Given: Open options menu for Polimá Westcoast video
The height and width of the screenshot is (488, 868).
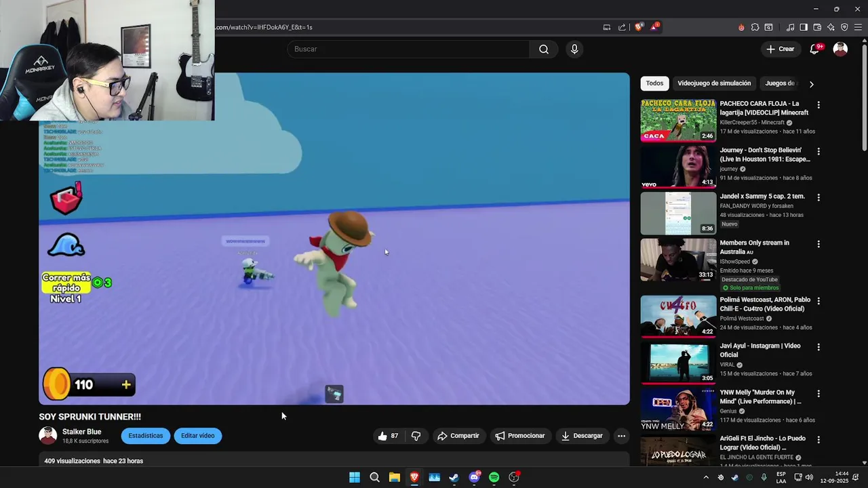Looking at the screenshot, I should 818,300.
